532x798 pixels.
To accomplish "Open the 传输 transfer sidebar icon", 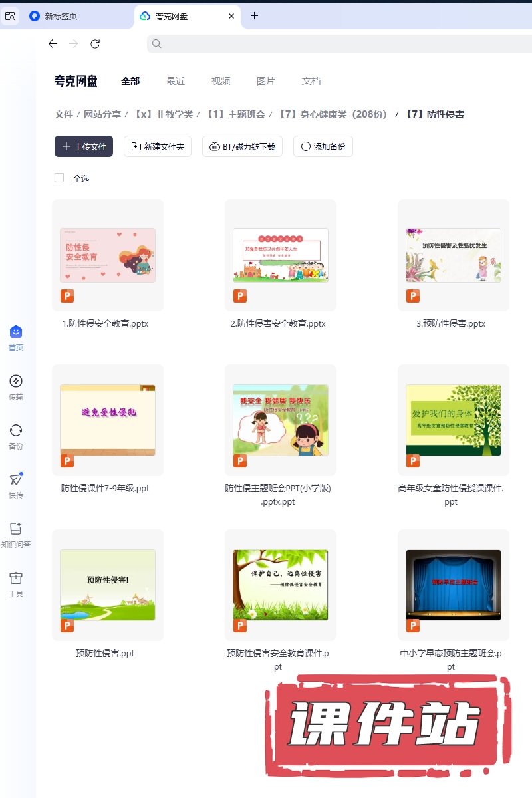I will point(16,382).
